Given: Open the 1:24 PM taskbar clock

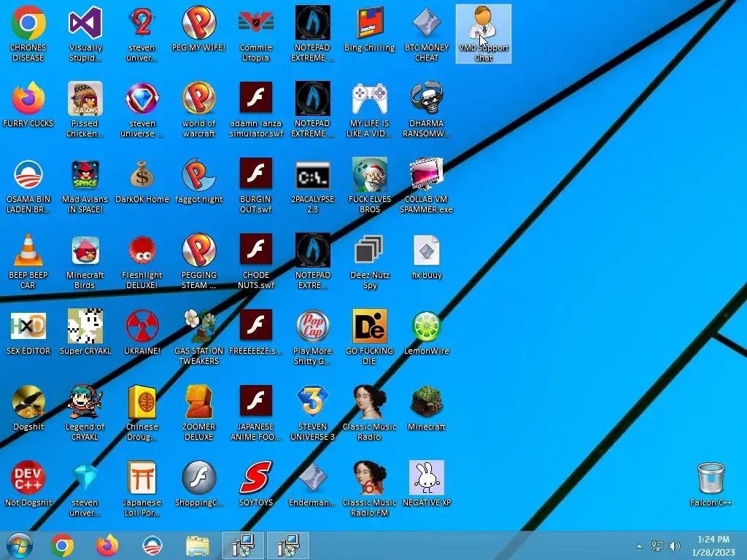Looking at the screenshot, I should [x=713, y=545].
